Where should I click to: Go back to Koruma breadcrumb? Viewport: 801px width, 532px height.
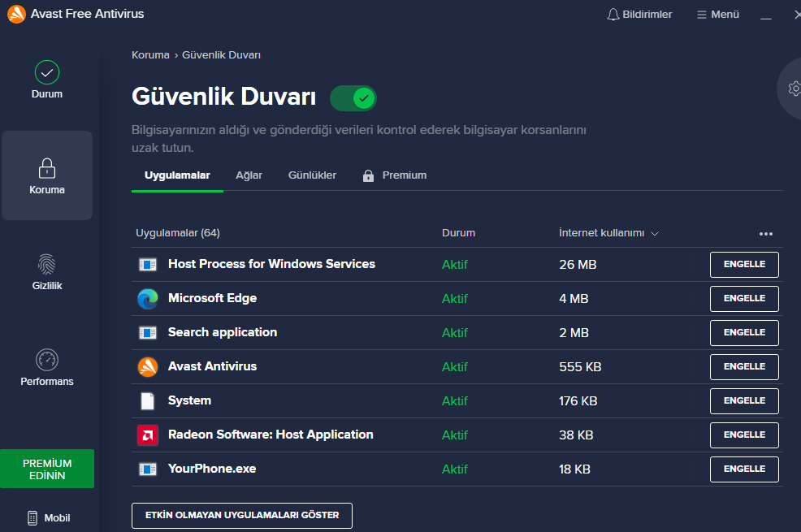pyautogui.click(x=150, y=54)
